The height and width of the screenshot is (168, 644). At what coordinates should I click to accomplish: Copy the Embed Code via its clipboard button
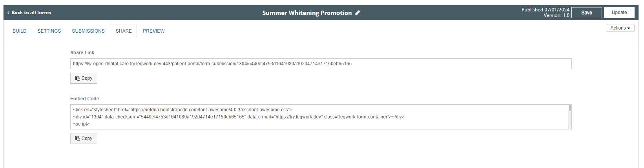pos(84,138)
